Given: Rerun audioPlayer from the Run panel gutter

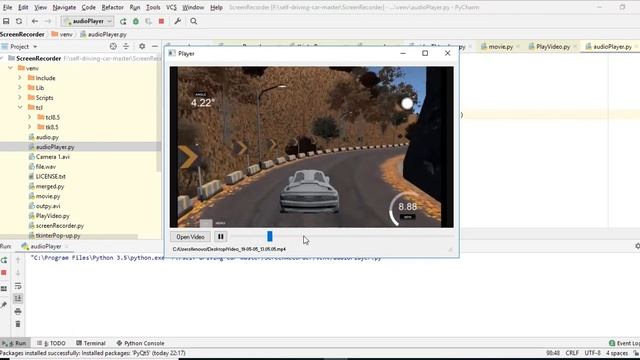Looking at the screenshot, I should click(x=4, y=260).
